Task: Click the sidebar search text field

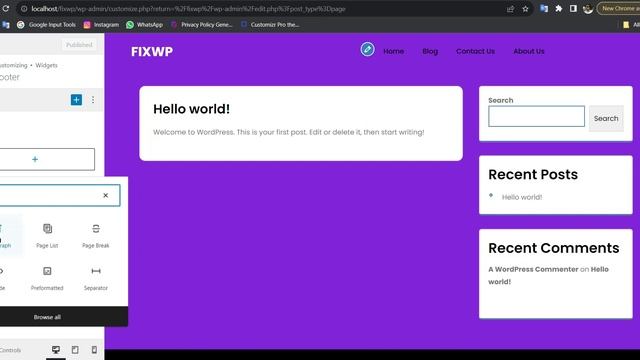Action: pos(536,116)
